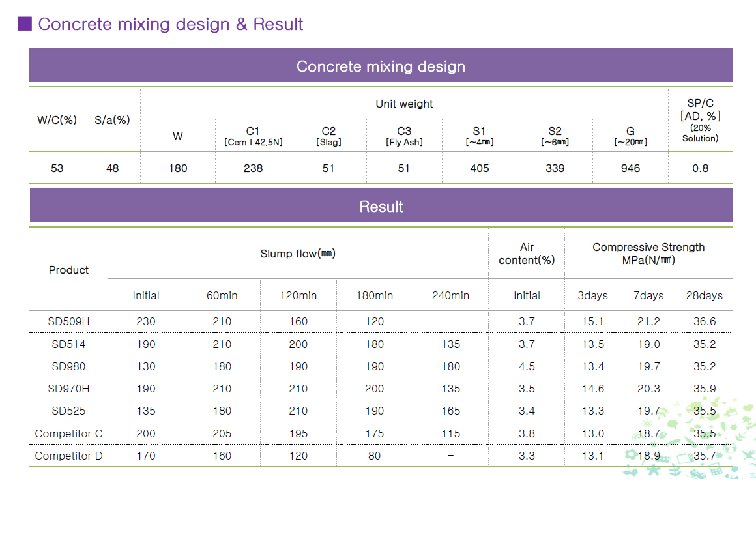756x558 pixels.
Task: Select the 'SD525' product row label
Action: pos(68,411)
